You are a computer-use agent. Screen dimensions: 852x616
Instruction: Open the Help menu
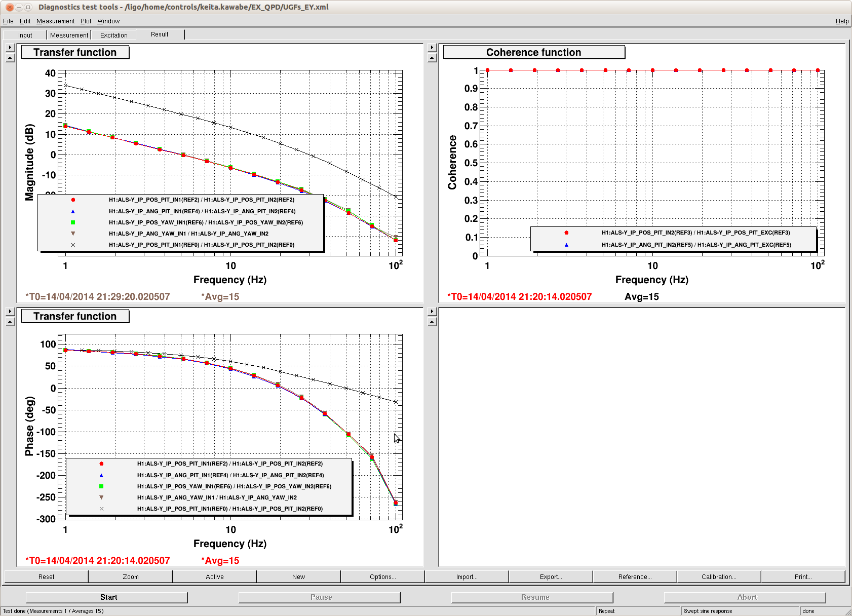pos(842,21)
